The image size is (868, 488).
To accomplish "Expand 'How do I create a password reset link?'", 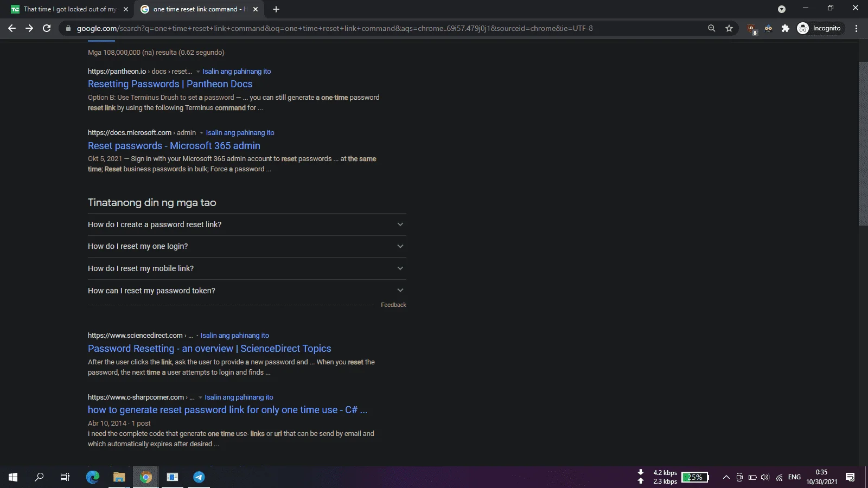I will 247,224.
